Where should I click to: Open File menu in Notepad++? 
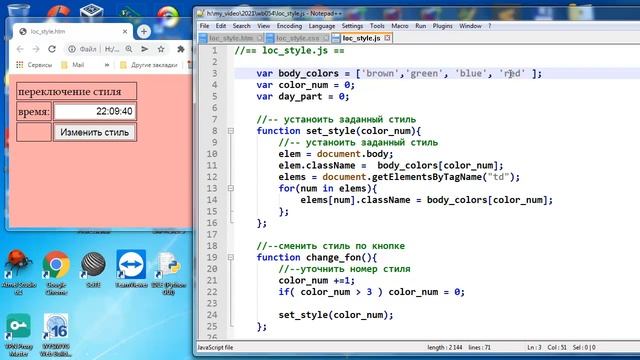click(204, 26)
